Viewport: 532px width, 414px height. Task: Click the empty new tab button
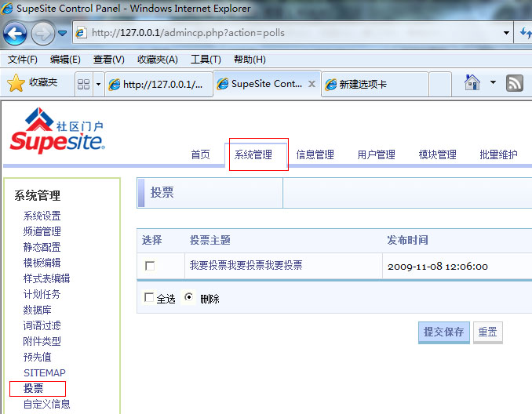pyautogui.click(x=440, y=84)
